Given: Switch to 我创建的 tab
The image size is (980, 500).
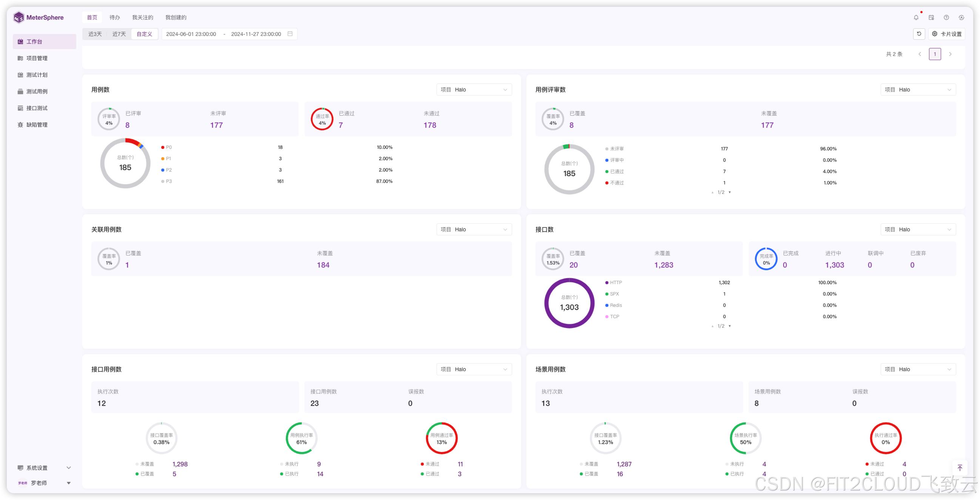Looking at the screenshot, I should point(176,17).
